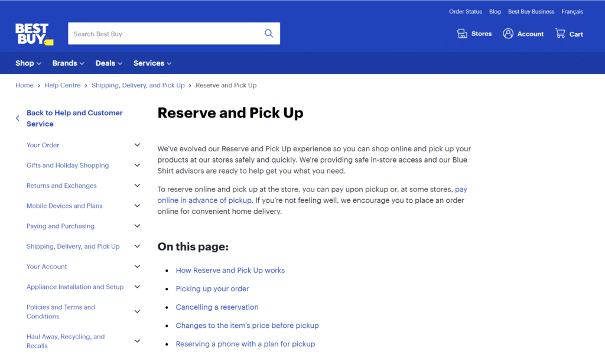The image size is (605, 364).
Task: Click the Account person icon
Action: tap(508, 33)
